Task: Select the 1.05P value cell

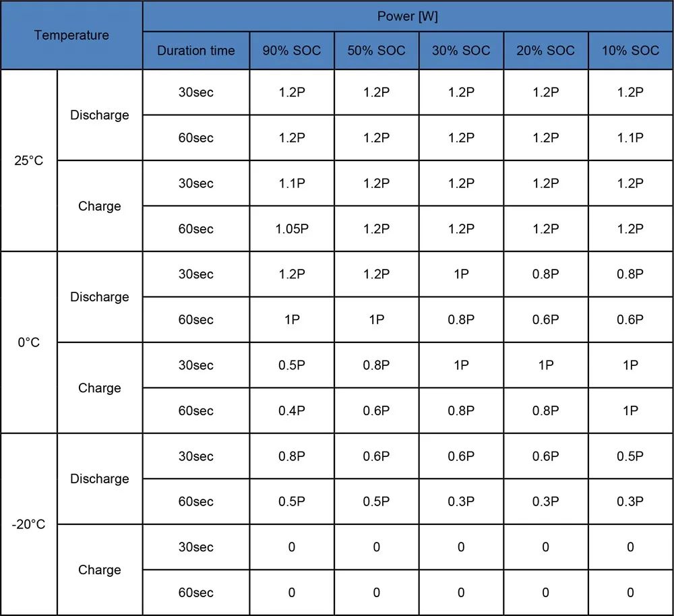Action: pos(292,229)
